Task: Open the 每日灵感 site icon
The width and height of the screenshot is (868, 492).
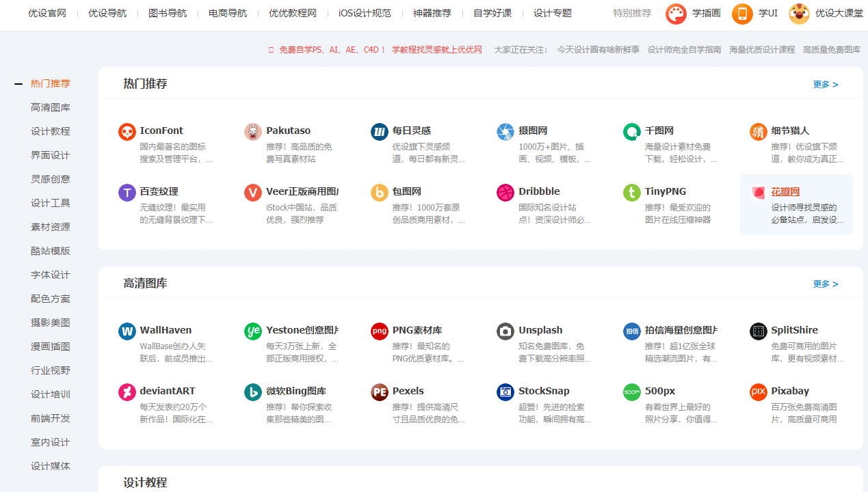Action: coord(380,132)
